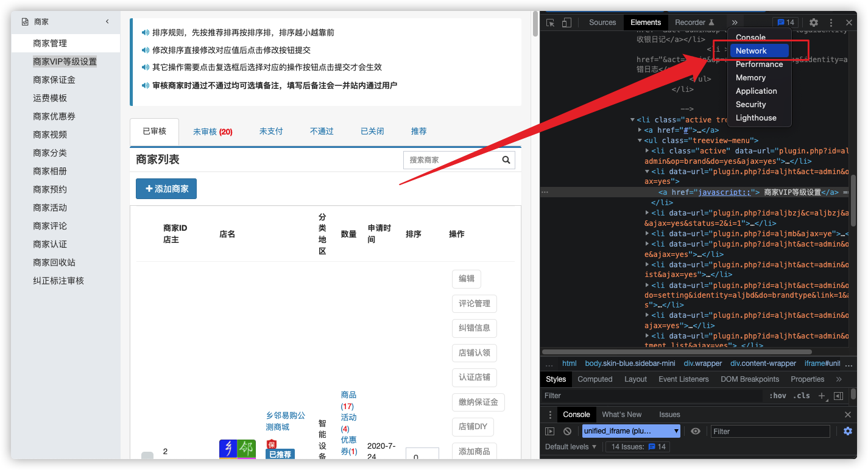Click the 搜索商家 search input
868x470 pixels.
coord(450,160)
